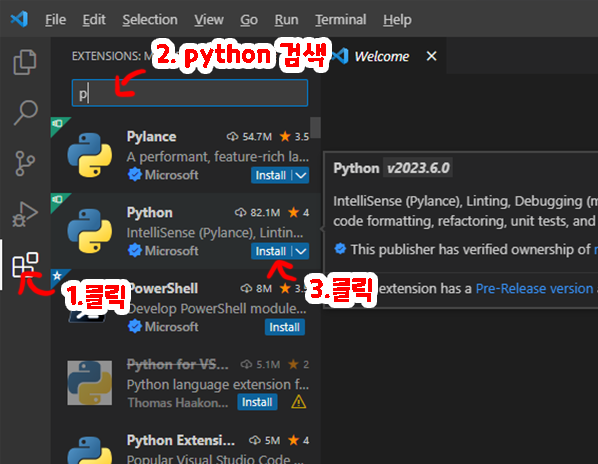Install the Pylance extension
Image resolution: width=598 pixels, height=464 pixels.
click(x=270, y=175)
